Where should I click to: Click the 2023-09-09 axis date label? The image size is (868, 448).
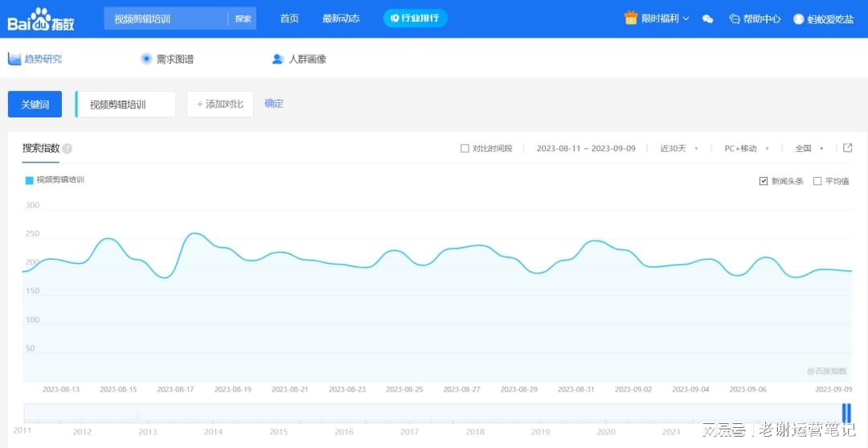pyautogui.click(x=833, y=389)
